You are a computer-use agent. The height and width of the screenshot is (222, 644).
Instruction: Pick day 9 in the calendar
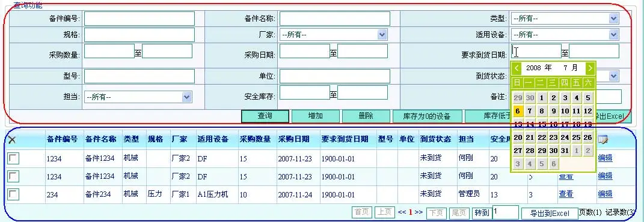(554, 111)
